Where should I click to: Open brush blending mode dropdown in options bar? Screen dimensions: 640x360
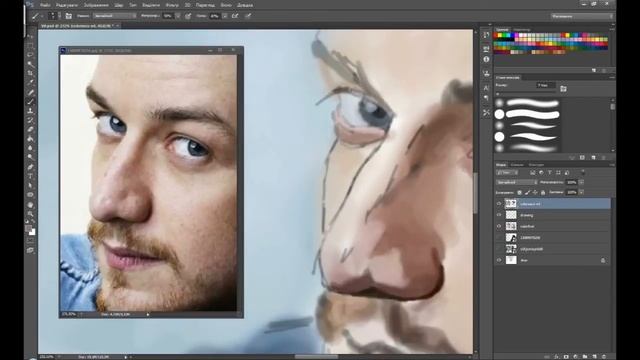click(x=115, y=16)
